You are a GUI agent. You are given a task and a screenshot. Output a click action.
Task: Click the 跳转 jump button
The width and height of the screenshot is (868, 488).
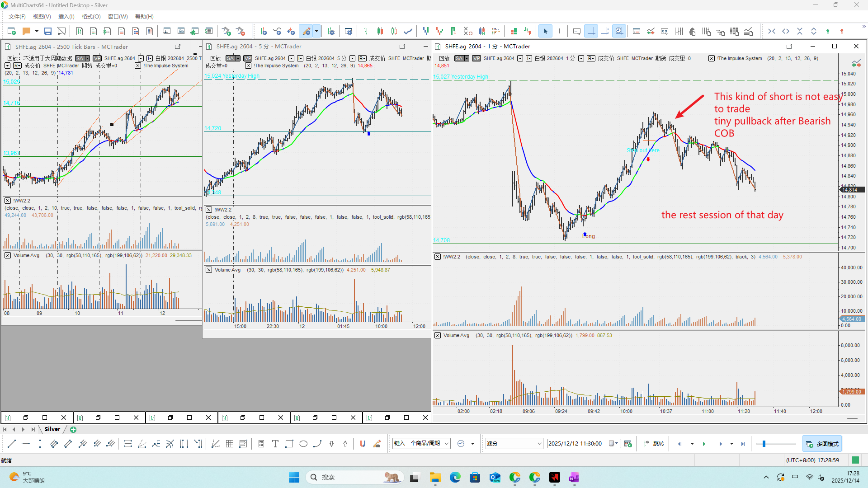(654, 444)
